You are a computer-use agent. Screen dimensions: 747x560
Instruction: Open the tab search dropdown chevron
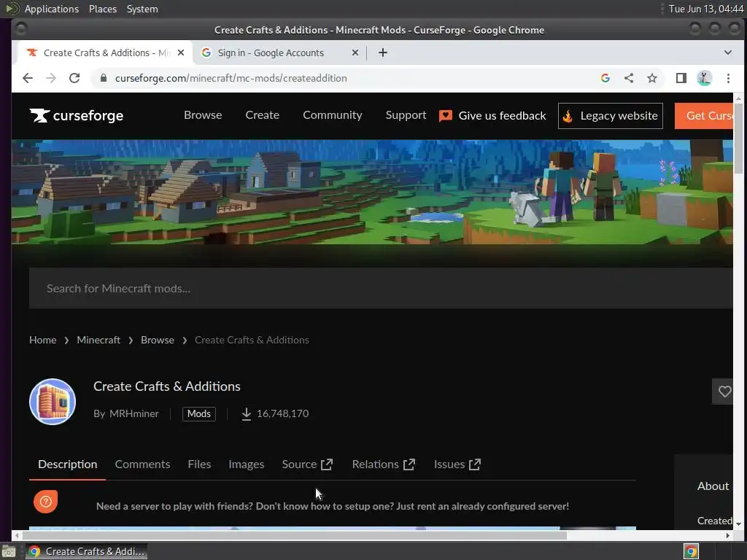727,52
